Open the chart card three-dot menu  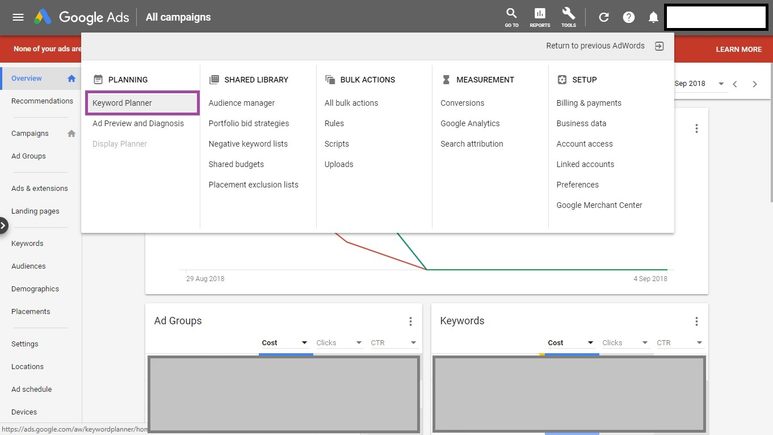[x=696, y=129]
